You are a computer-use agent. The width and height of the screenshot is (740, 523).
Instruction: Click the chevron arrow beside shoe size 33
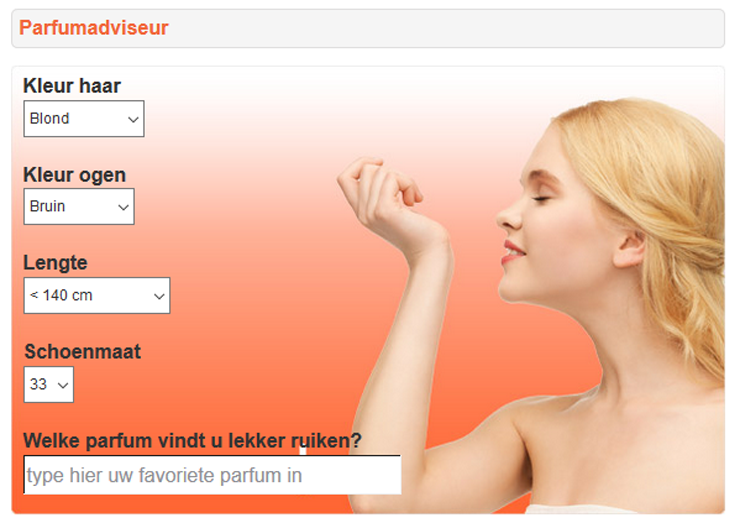(x=63, y=386)
